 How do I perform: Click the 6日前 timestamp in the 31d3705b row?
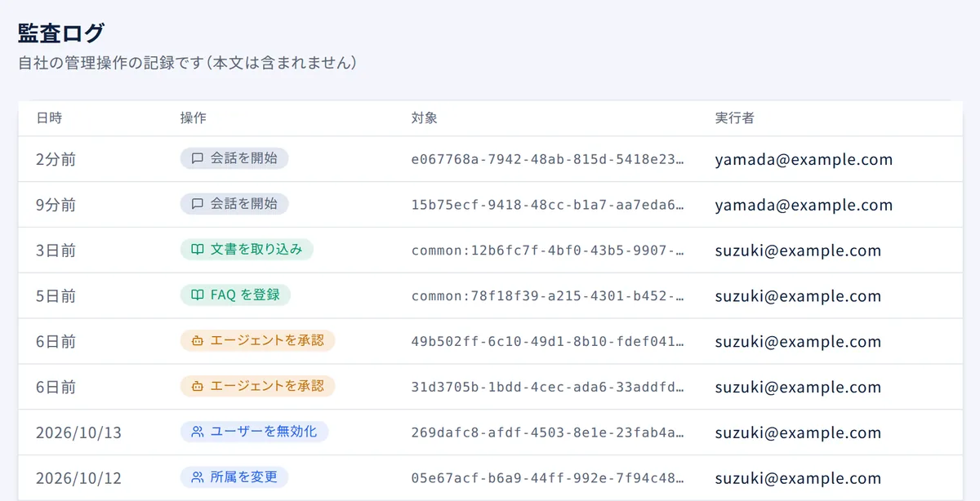click(56, 388)
